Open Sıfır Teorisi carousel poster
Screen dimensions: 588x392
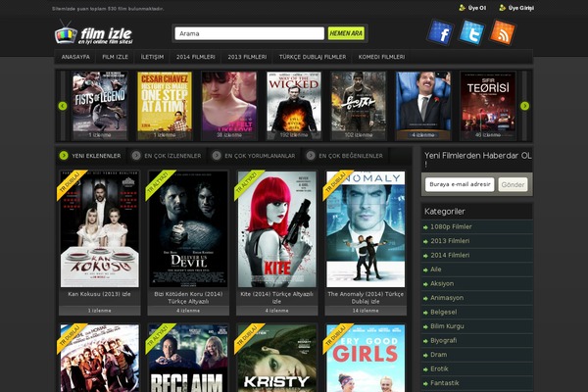pos(488,106)
